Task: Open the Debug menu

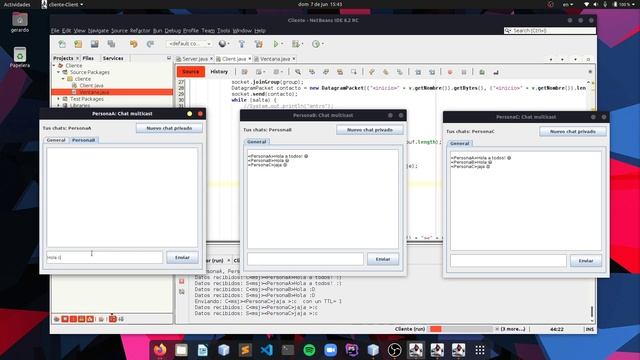Action: pos(173,31)
